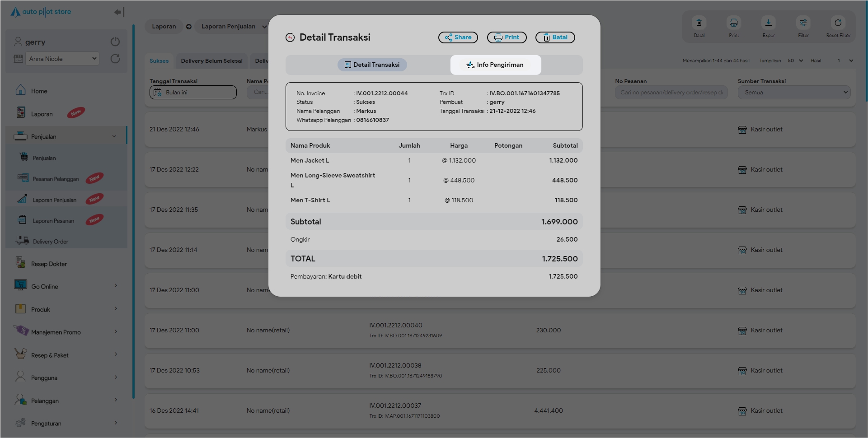The width and height of the screenshot is (868, 438).
Task: Click the back arrow icon beside Detail Transaksi
Action: tap(290, 37)
